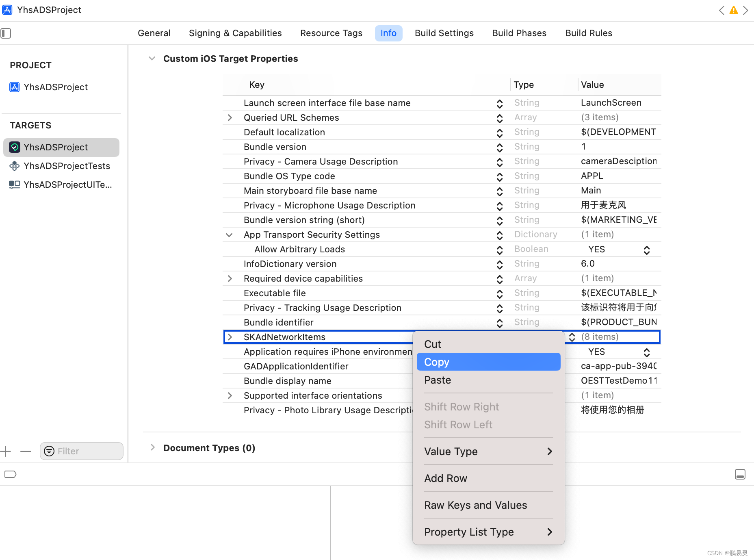Change Allow Arbitrary Loads YES value

(646, 250)
